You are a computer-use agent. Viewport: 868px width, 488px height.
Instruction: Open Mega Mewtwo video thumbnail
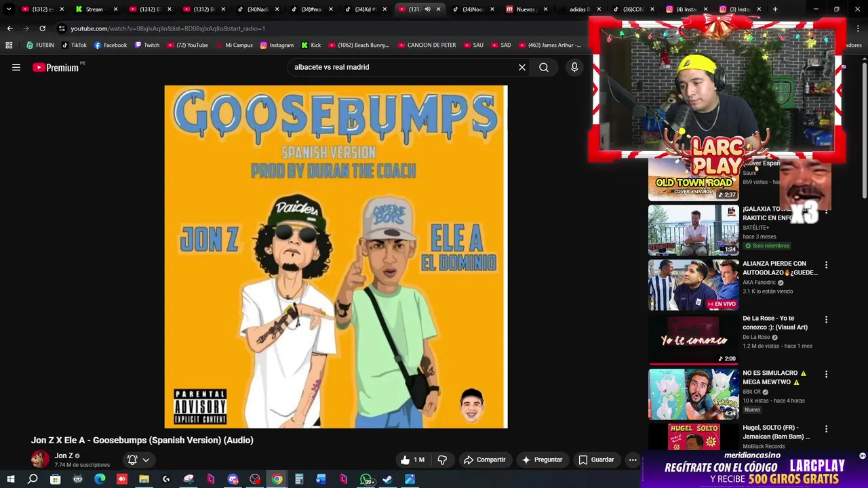point(693,394)
